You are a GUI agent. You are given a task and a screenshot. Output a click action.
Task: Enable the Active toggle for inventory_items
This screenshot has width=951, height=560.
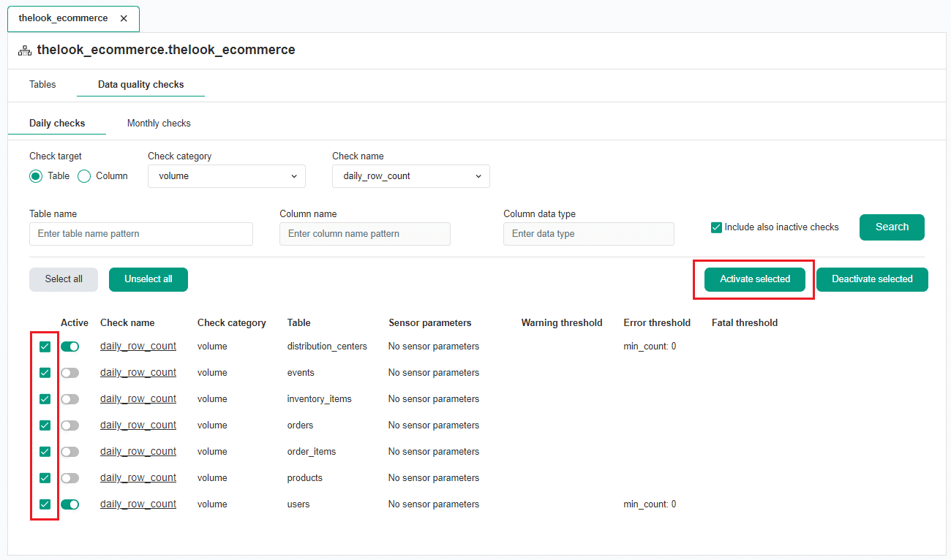coord(69,399)
